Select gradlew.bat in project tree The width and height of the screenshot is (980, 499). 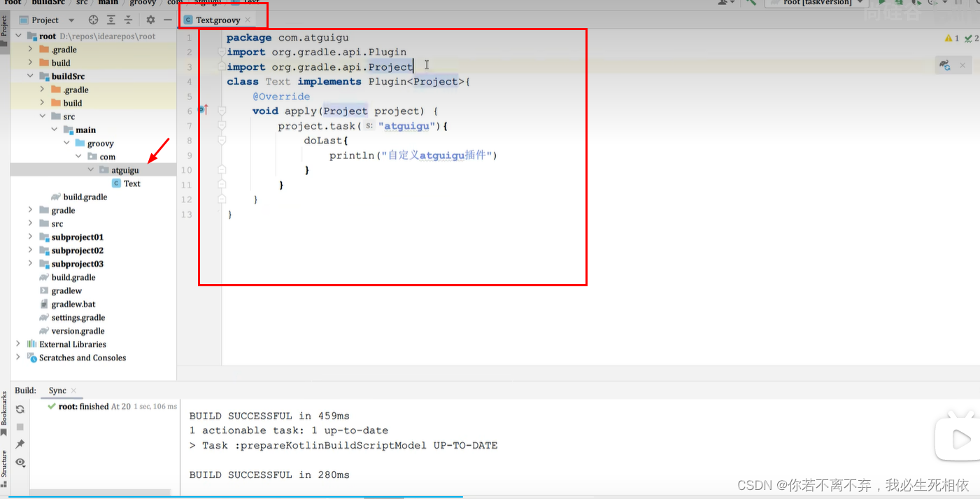(67, 304)
